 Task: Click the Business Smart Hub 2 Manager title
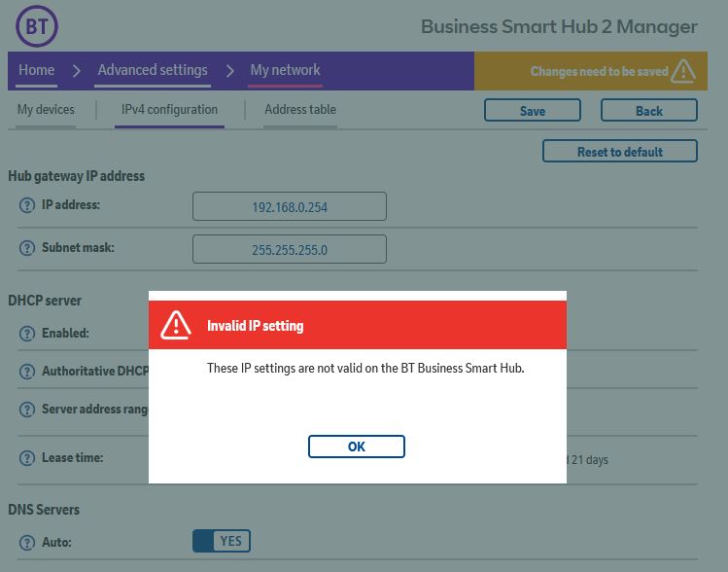click(559, 26)
